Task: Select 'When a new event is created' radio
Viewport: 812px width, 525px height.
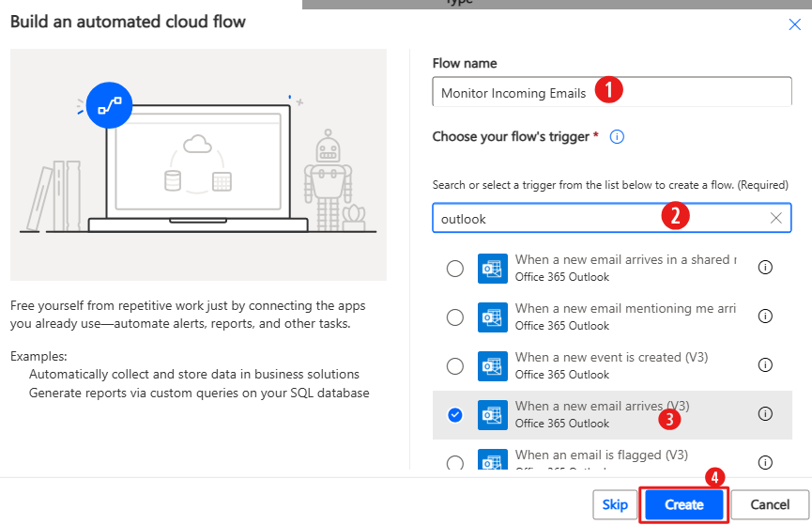Action: [455, 365]
